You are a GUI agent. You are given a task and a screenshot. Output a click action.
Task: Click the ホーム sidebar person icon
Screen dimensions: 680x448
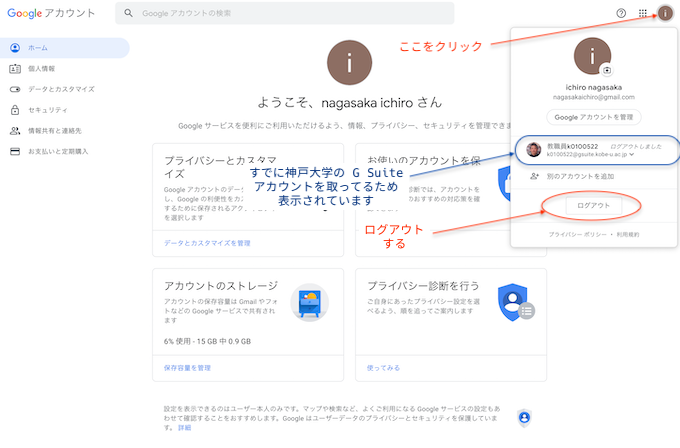[15, 48]
